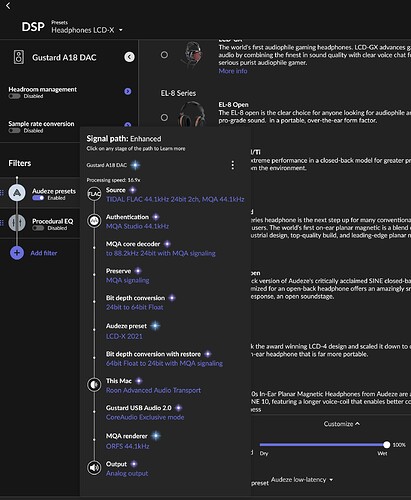The height and width of the screenshot is (500, 411).
Task: Click the This Mac transport icon
Action: coord(94,385)
